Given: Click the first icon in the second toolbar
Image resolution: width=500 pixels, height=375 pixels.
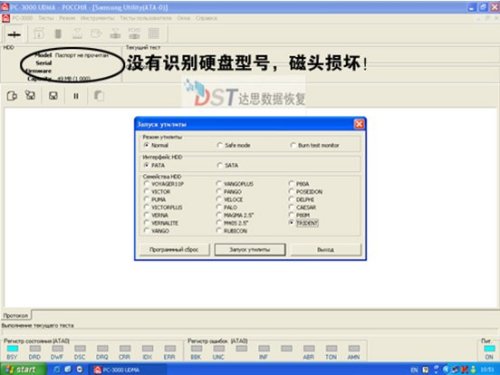Looking at the screenshot, I should pos(12,96).
